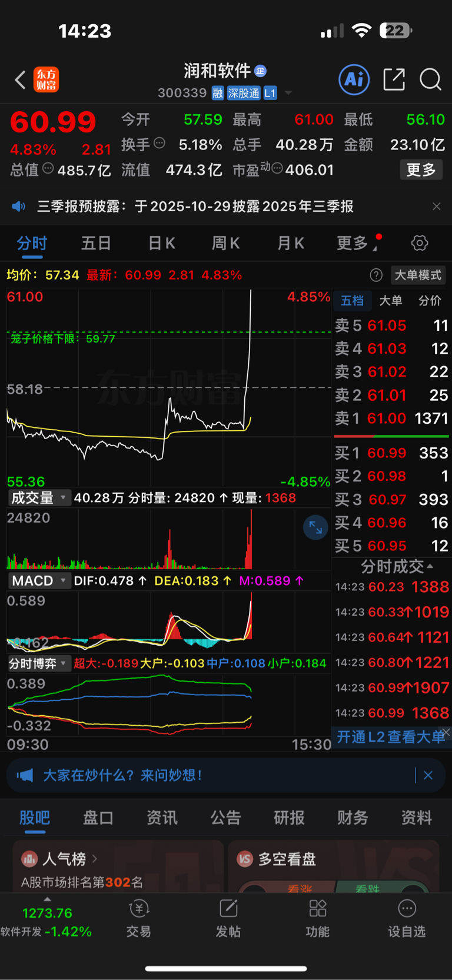Tap the 市盈 info icon
The height and width of the screenshot is (980, 452).
tap(277, 169)
